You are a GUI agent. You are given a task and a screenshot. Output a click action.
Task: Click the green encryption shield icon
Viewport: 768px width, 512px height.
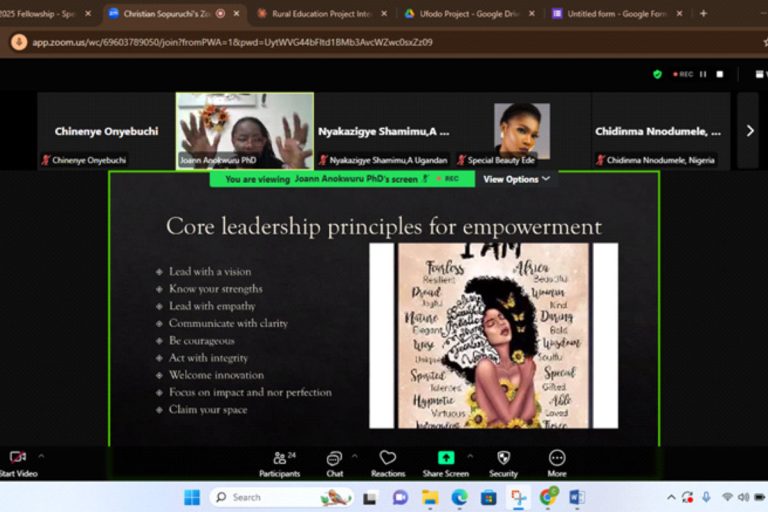click(x=657, y=74)
